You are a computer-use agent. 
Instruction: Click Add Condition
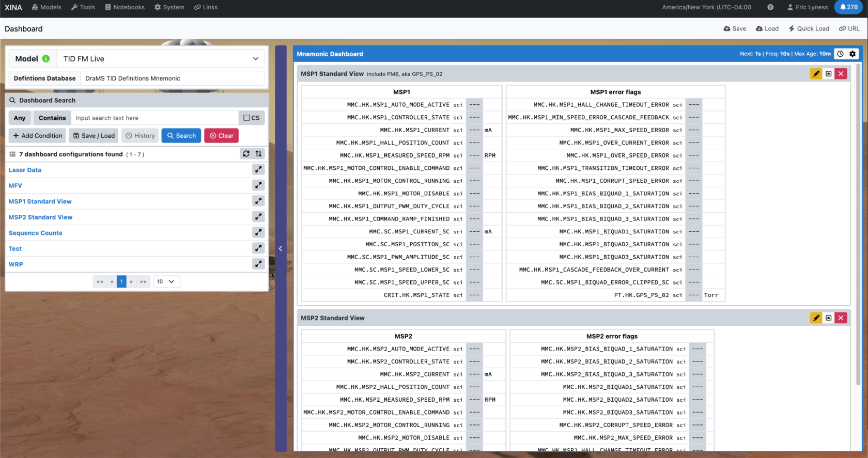point(37,136)
